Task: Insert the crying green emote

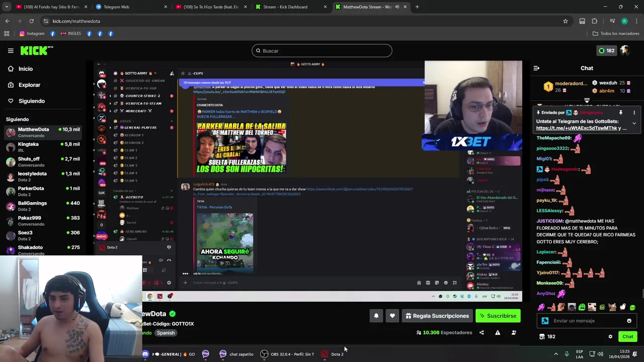Action: pyautogui.click(x=582, y=307)
